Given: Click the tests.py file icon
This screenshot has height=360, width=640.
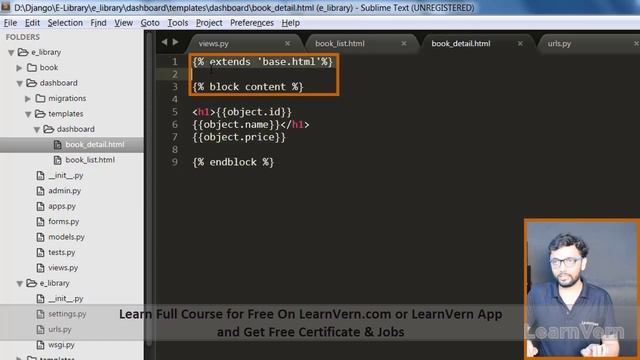Looking at the screenshot, I should pos(40,253).
